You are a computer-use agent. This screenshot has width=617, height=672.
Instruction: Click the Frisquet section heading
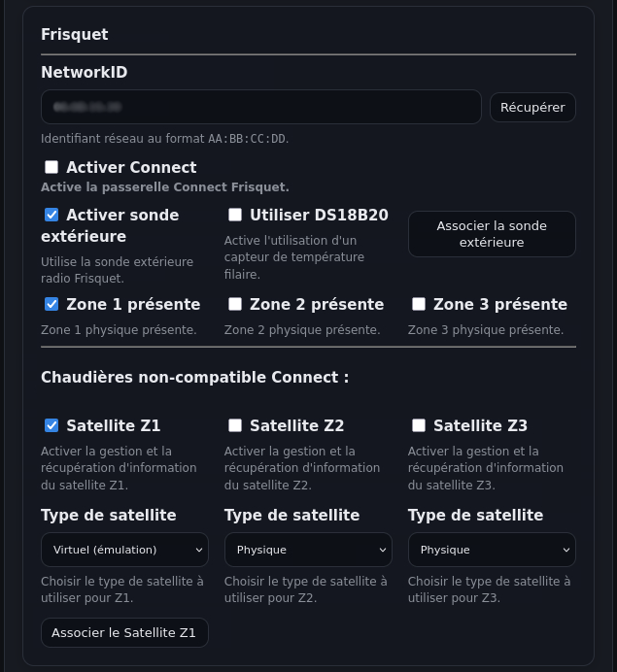click(x=75, y=35)
